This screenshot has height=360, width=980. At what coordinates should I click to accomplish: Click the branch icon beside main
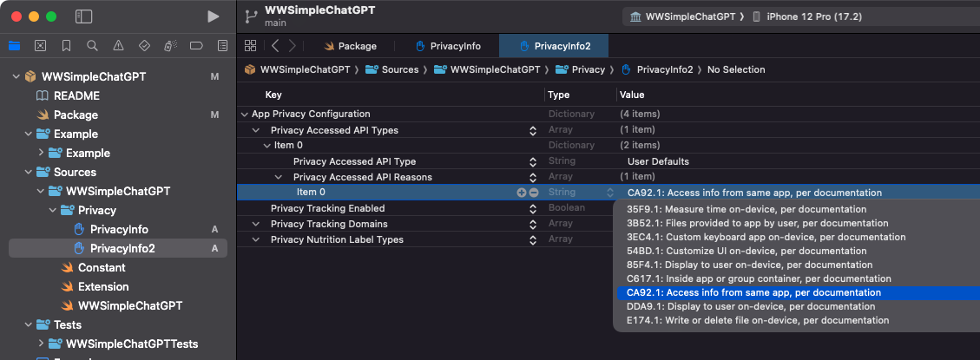(251, 16)
